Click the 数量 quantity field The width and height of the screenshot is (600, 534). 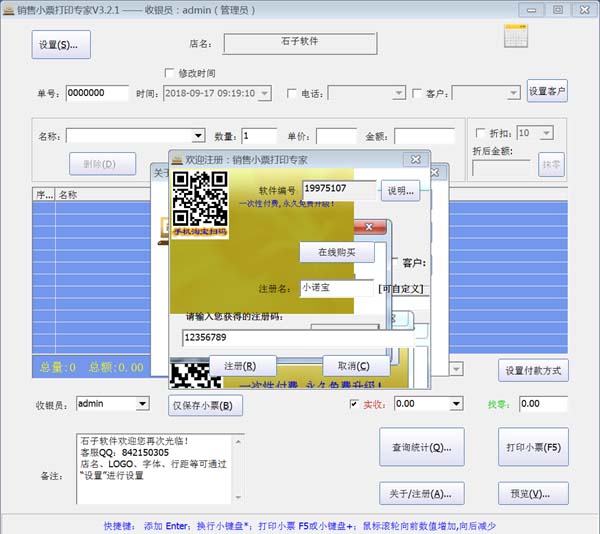pos(259,136)
